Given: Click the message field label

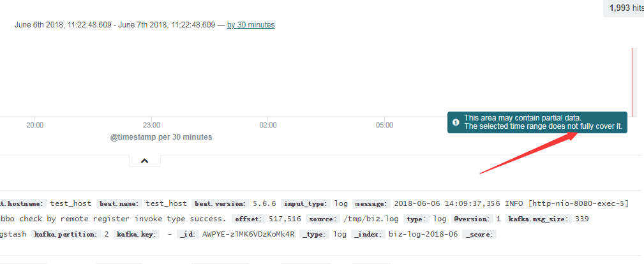Looking at the screenshot, I should pos(371,203).
